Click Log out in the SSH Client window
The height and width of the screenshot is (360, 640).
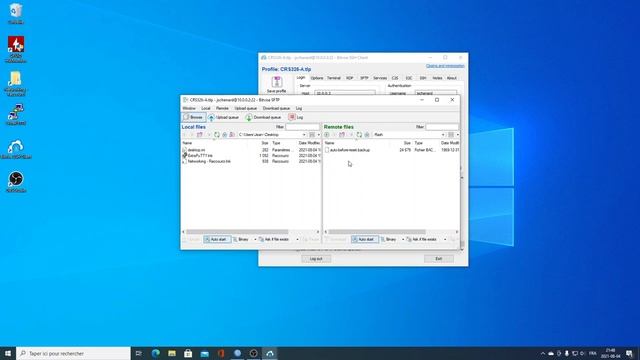pyautogui.click(x=316, y=259)
